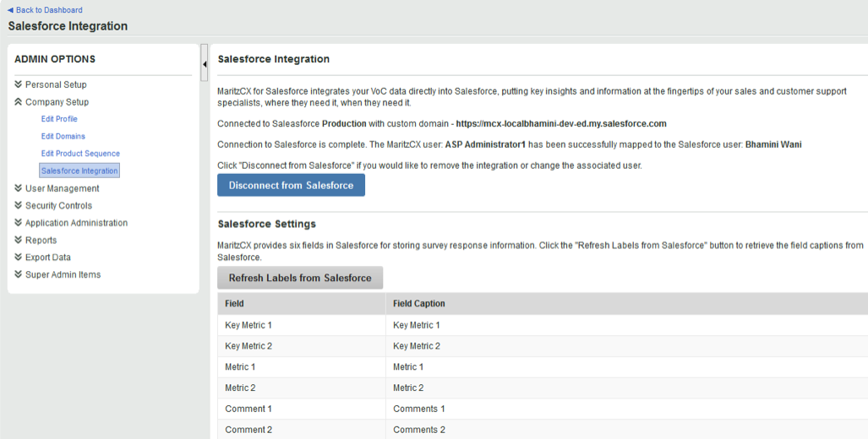
Task: Go back via Back to Dashboard link
Action: point(45,10)
